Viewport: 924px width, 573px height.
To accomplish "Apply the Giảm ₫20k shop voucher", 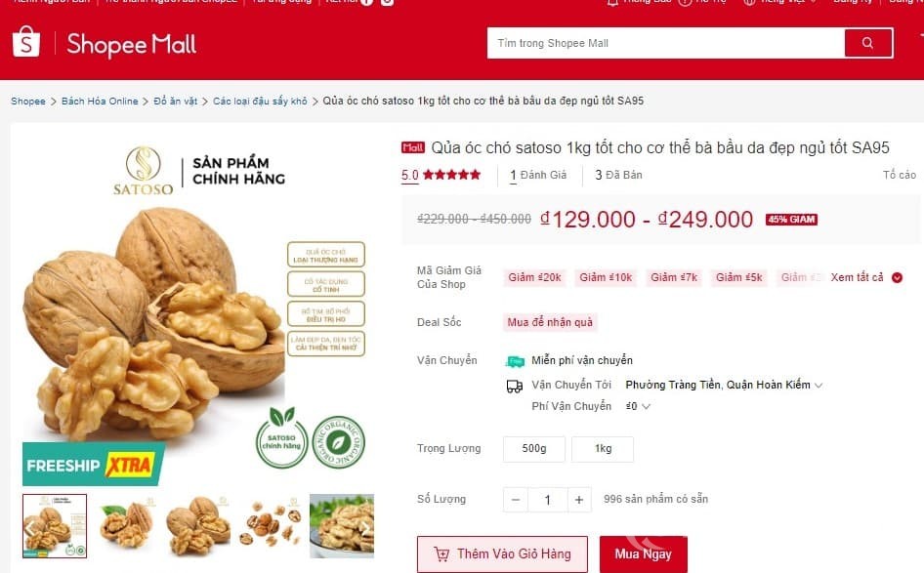I will pyautogui.click(x=534, y=277).
